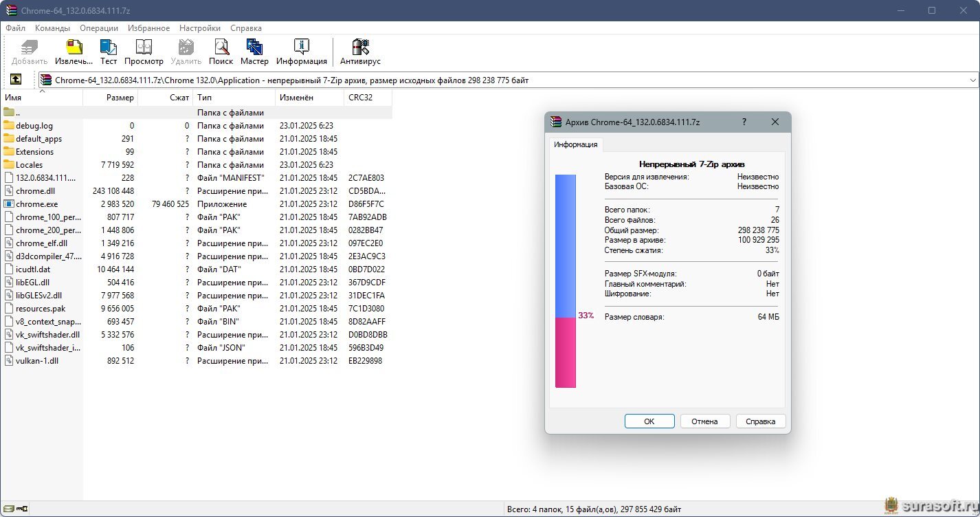980x517 pixels.
Task: Open the Операции menu
Action: pyautogui.click(x=99, y=28)
